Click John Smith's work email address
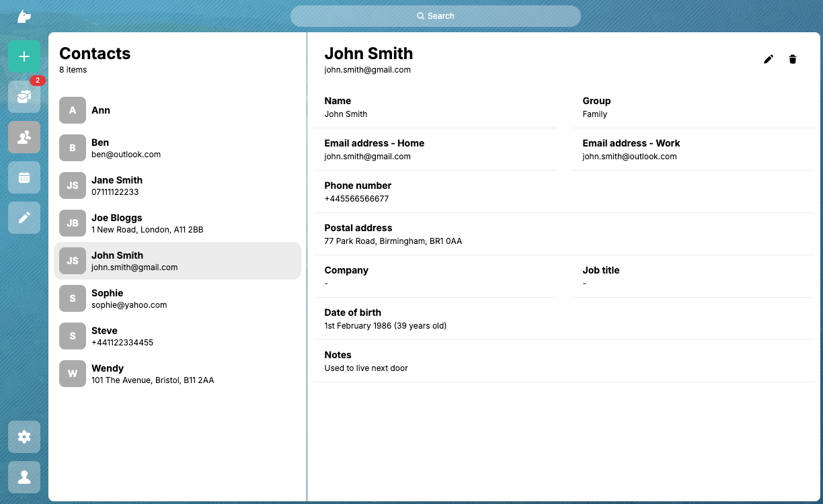 (629, 157)
